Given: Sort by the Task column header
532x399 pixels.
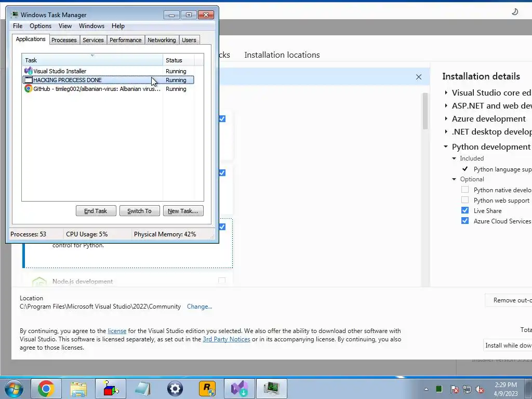Looking at the screenshot, I should pyautogui.click(x=92, y=60).
